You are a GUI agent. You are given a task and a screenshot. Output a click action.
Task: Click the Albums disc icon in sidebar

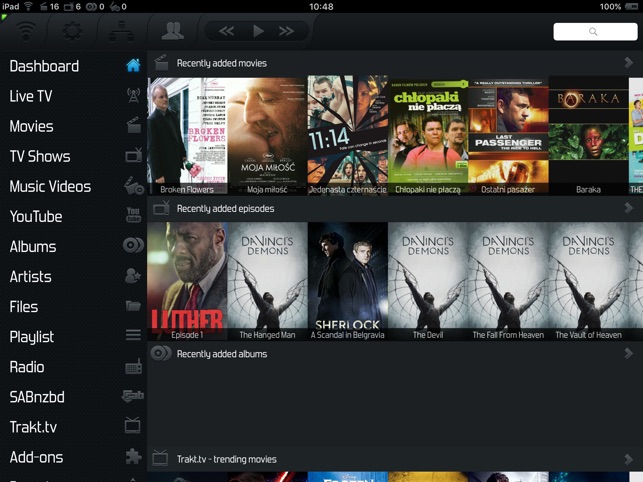click(x=132, y=246)
